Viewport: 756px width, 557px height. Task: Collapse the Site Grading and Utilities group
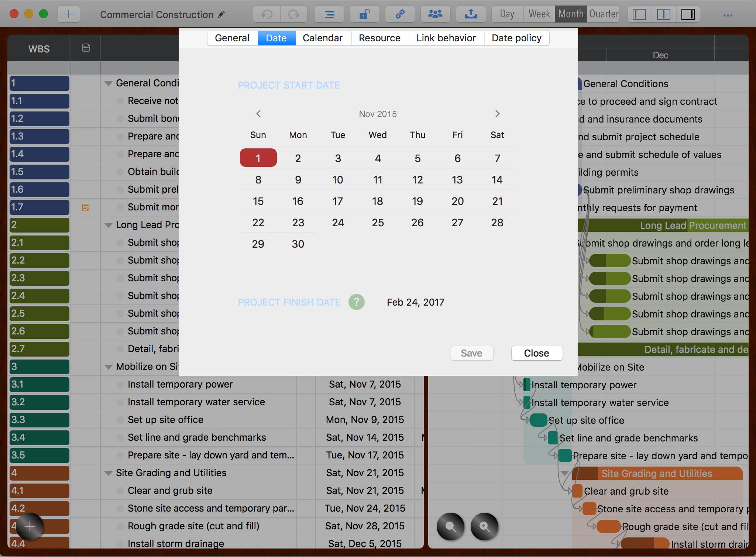[x=109, y=473]
